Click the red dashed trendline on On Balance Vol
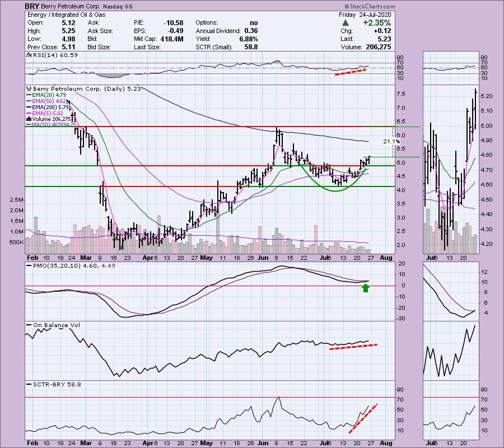Viewport: 504px width, 448px height. [353, 347]
